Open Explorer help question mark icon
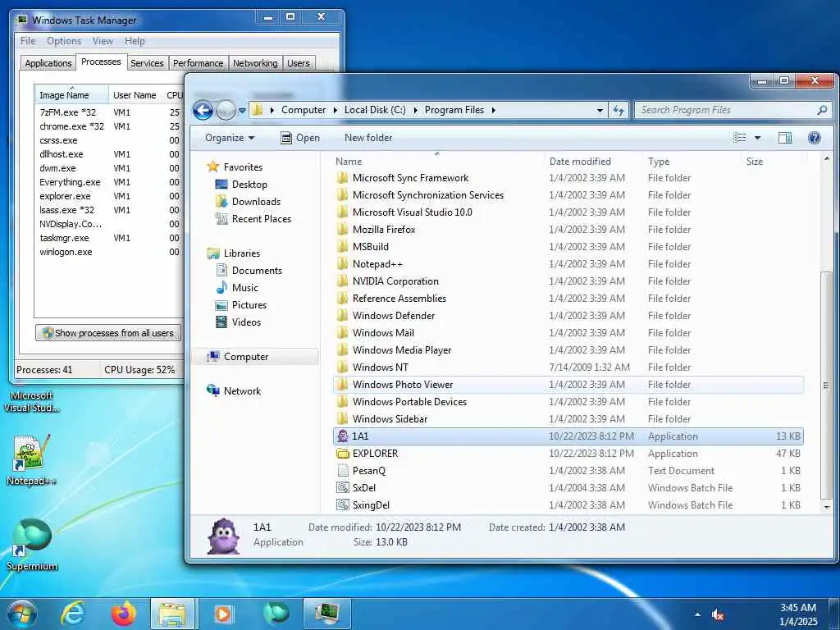 click(x=815, y=138)
